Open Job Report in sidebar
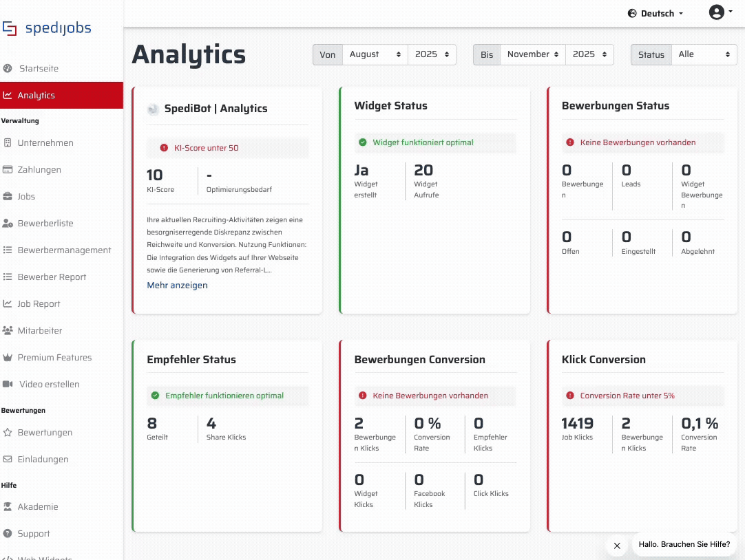Image resolution: width=745 pixels, height=560 pixels. pos(62,303)
